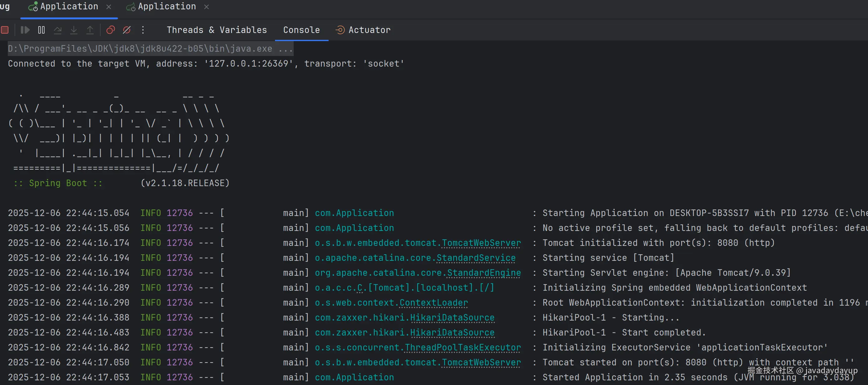
Task: Switch to second Application debug tab
Action: click(166, 7)
